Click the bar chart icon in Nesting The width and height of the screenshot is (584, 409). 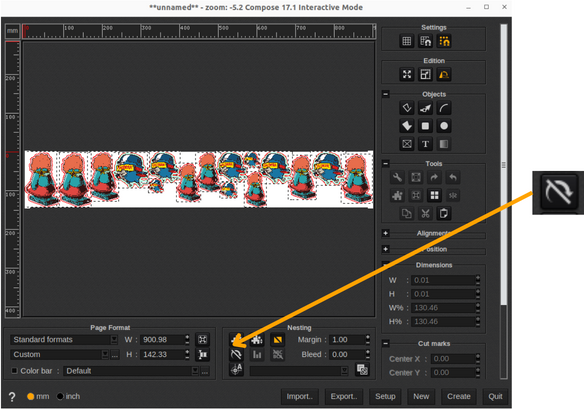[x=257, y=354]
